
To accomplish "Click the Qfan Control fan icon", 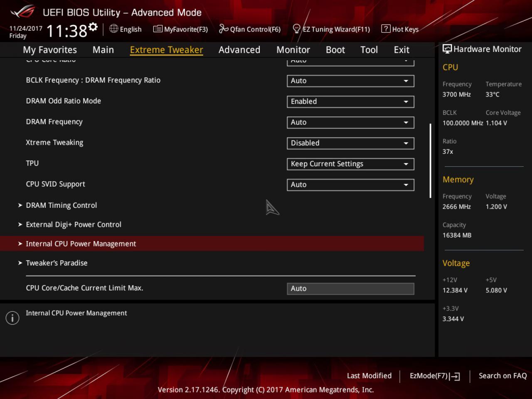I will (x=224, y=29).
